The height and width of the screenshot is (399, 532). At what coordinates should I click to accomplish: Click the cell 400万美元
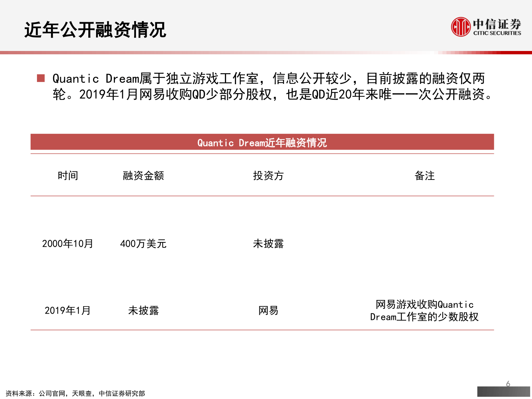point(143,243)
